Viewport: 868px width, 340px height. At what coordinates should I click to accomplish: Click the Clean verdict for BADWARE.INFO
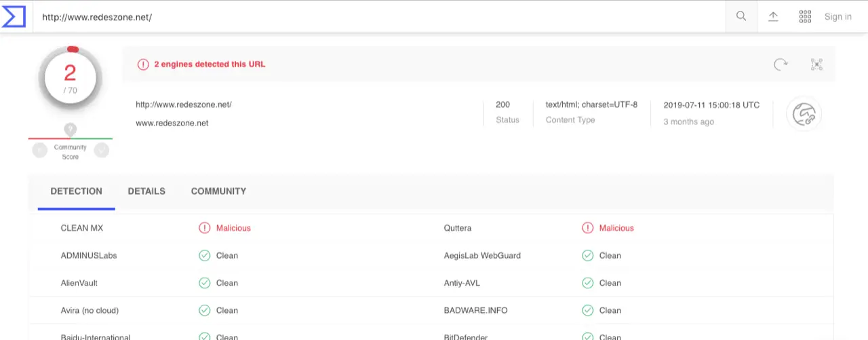click(610, 310)
